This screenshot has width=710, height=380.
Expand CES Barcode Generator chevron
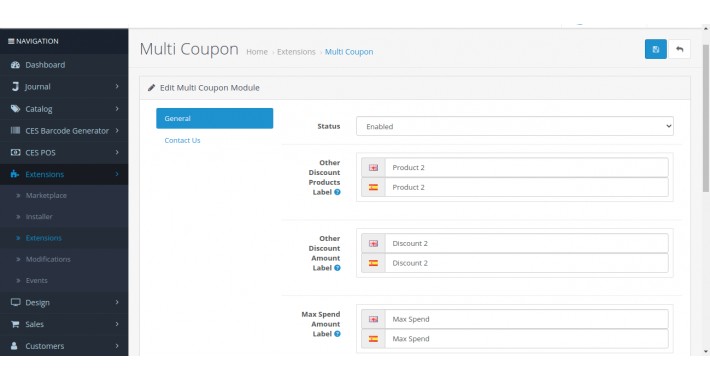[117, 130]
